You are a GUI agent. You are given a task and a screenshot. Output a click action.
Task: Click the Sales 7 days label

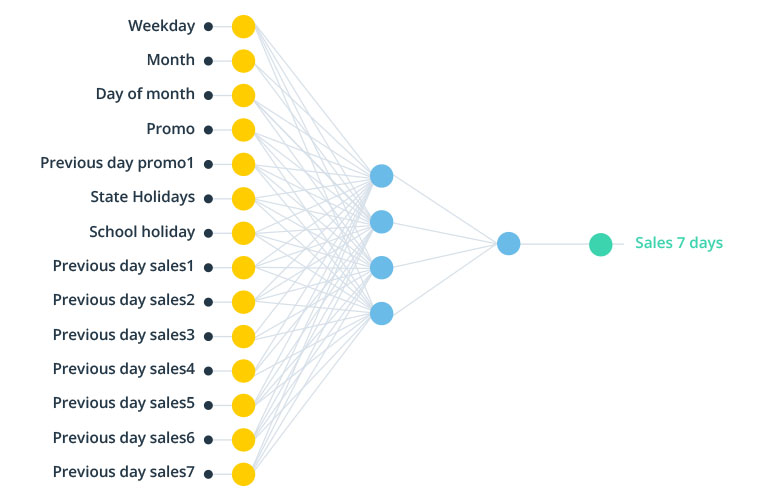[678, 243]
